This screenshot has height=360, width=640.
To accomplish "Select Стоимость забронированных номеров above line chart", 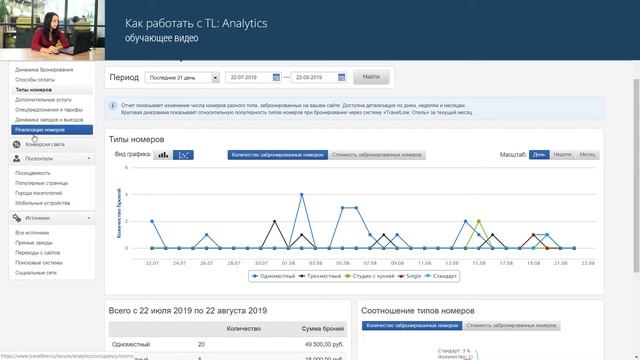I will 377,155.
